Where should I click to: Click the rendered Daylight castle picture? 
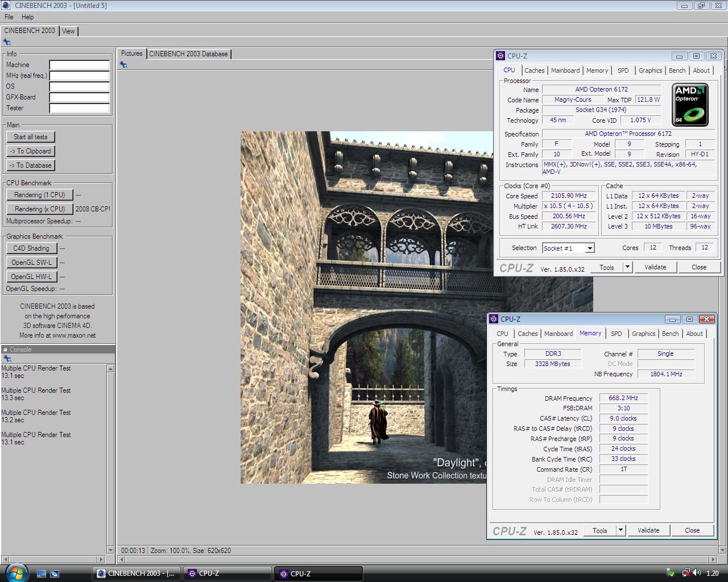click(x=366, y=307)
